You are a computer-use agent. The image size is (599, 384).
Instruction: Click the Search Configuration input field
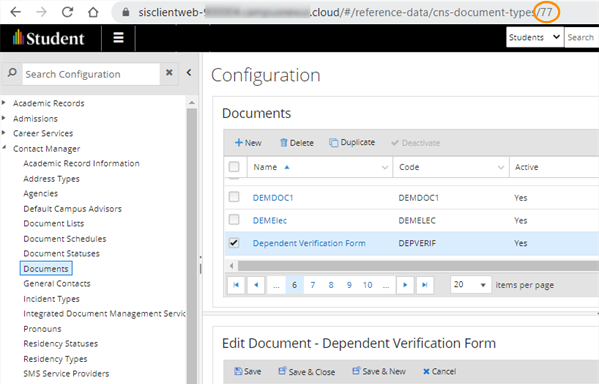(91, 74)
